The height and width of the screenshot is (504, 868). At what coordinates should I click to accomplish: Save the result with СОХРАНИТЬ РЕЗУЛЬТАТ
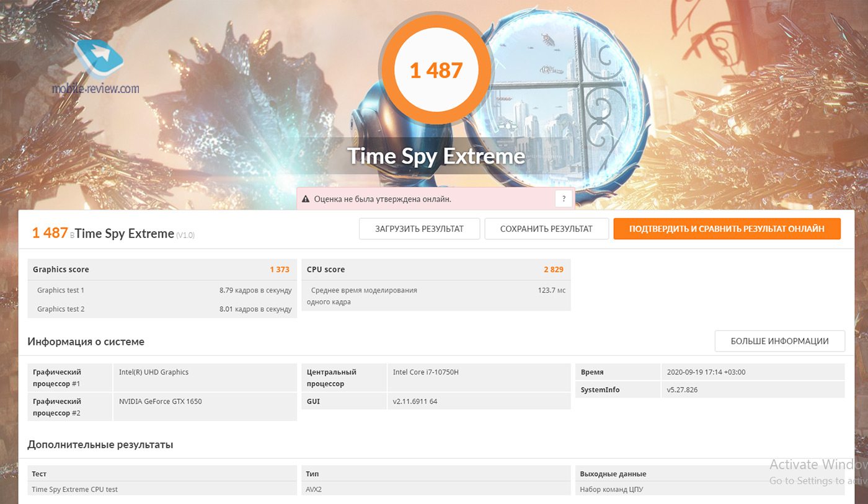pos(546,229)
